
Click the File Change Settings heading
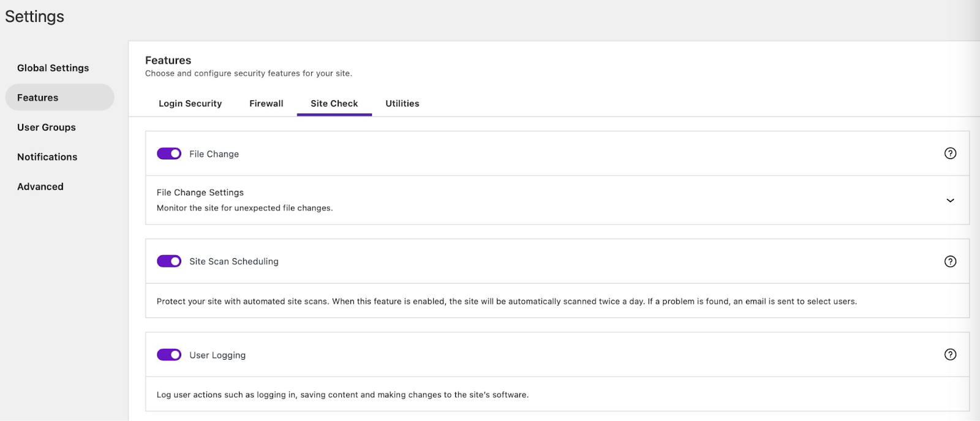pyautogui.click(x=200, y=192)
